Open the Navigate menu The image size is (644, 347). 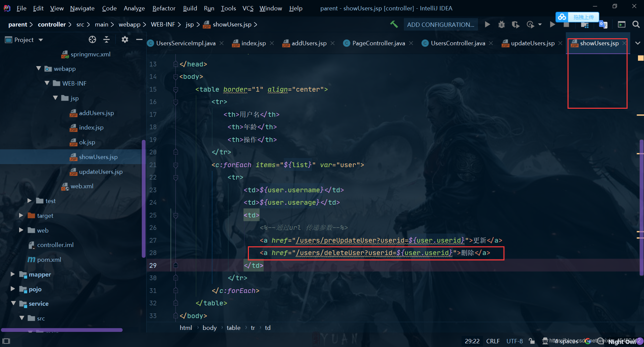click(x=82, y=8)
